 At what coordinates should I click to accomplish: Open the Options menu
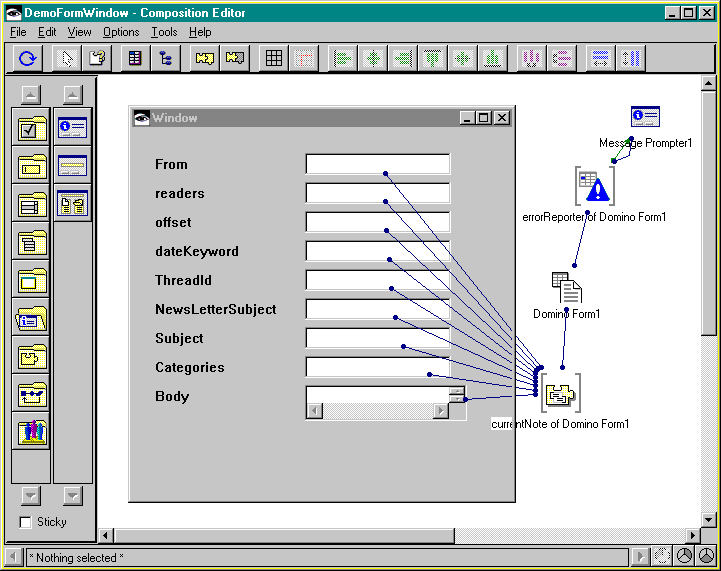(121, 32)
